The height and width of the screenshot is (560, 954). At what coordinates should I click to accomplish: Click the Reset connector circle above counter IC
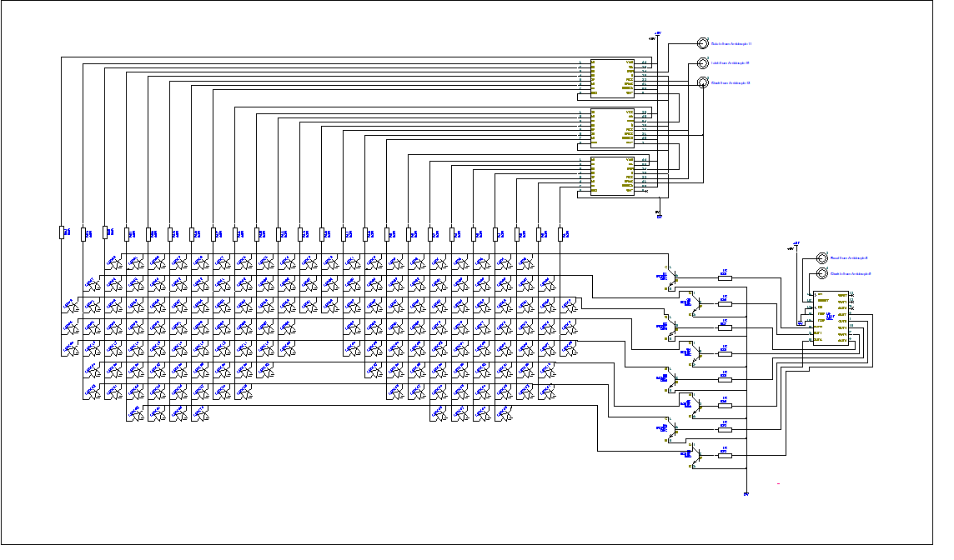[x=822, y=257]
